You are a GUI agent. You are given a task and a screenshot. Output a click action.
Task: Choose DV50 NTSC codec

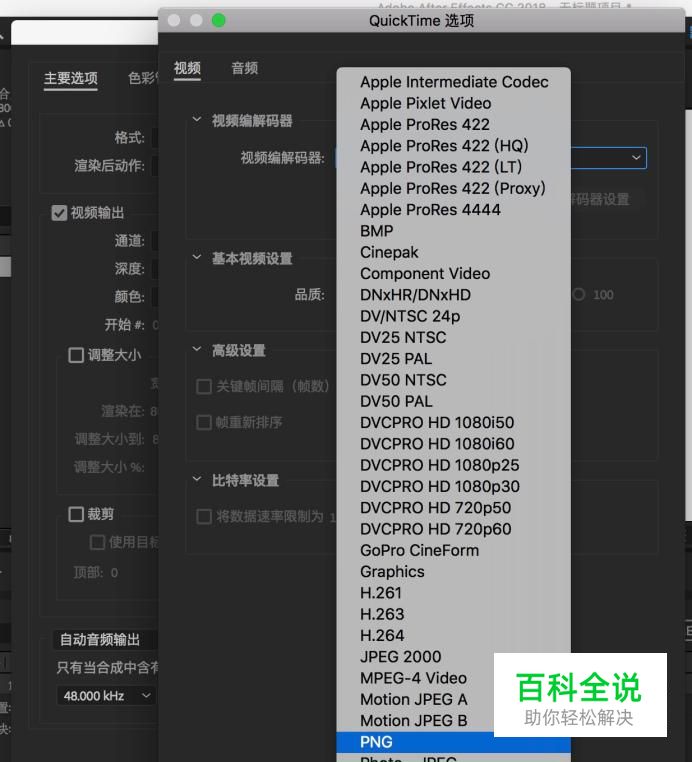click(x=453, y=380)
